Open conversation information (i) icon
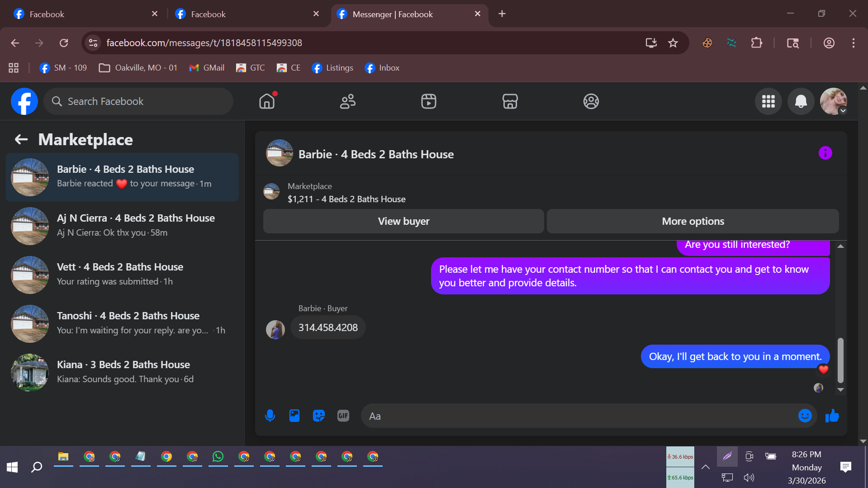Viewport: 868px width, 488px height. (825, 153)
